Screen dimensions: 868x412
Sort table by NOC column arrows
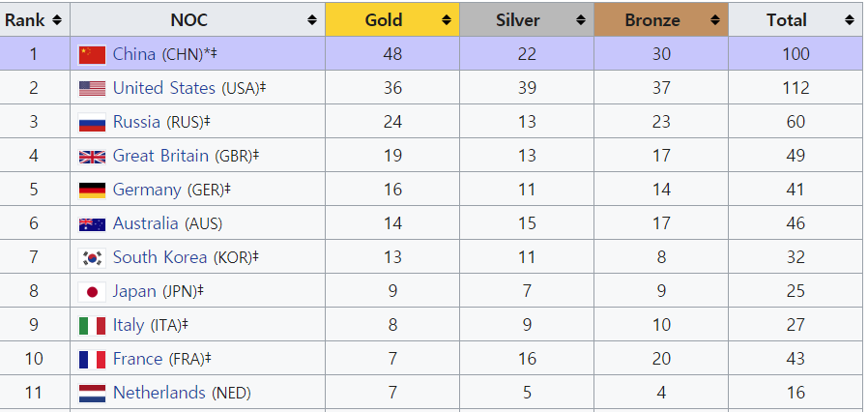point(312,19)
